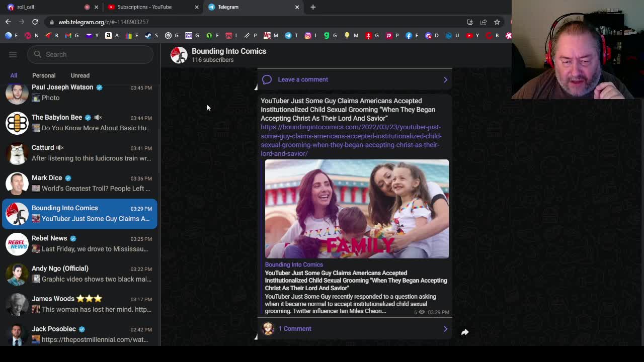This screenshot has width=644, height=362.
Task: Open the Instagram bookmark labeled I
Action: [x=311, y=35]
